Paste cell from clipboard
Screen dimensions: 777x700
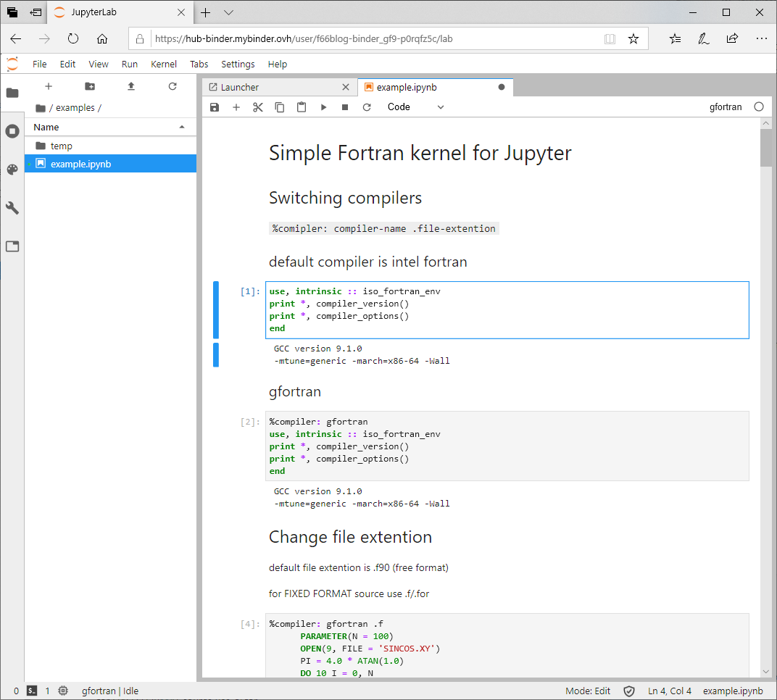tap(302, 107)
